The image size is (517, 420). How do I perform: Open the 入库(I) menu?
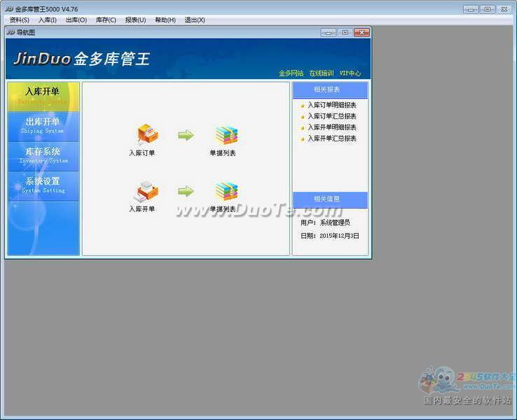coord(48,20)
